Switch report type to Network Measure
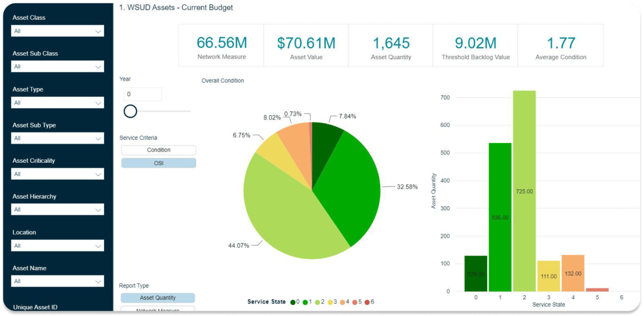644x316 pixels. point(157,310)
